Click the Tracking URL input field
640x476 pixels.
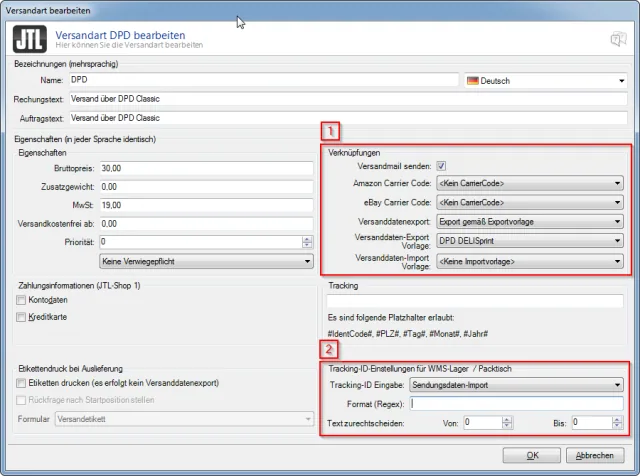[x=475, y=301]
